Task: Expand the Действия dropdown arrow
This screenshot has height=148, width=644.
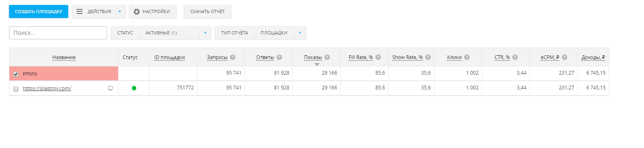Action: pyautogui.click(x=120, y=11)
